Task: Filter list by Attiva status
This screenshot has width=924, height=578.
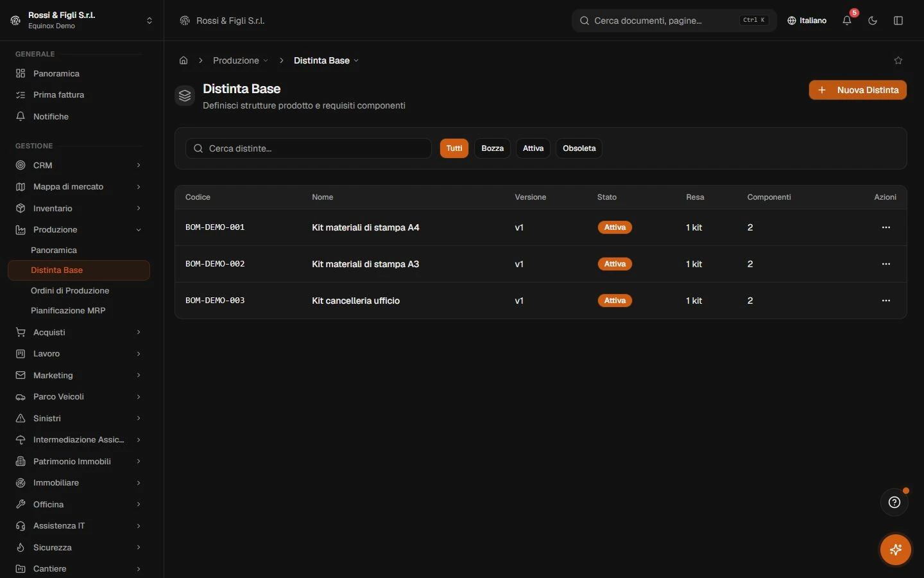Action: (x=533, y=148)
